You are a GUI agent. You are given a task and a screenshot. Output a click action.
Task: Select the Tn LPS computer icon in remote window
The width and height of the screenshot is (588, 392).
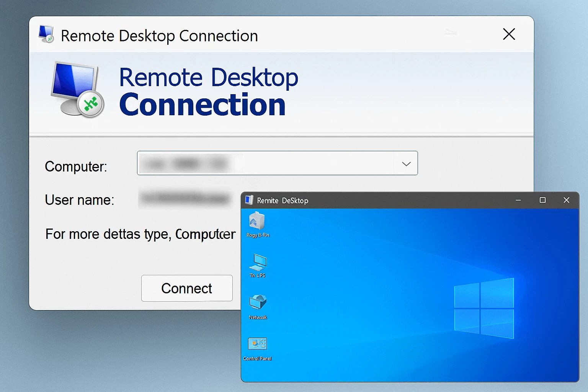coord(258,266)
